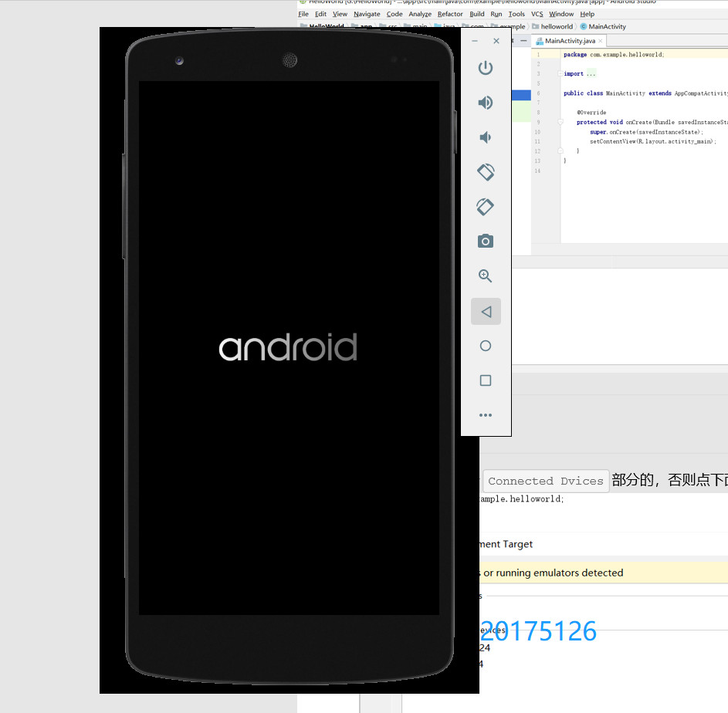The image size is (728, 713).
Task: Open the Refactor menu
Action: (x=450, y=14)
